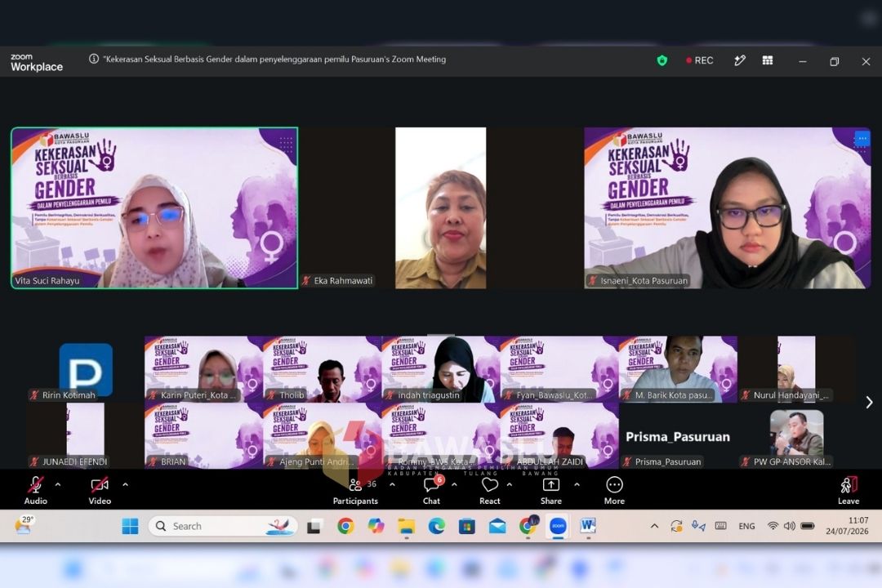Viewport: 882px width, 588px height.
Task: Open the weather widget showing 29°
Action: (x=24, y=525)
